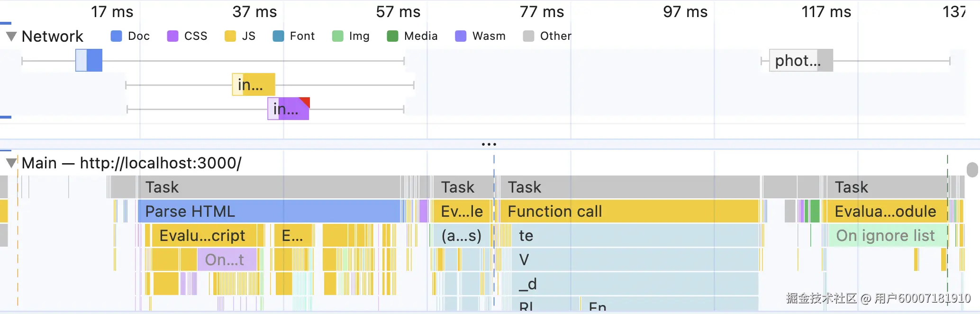Select the blue document network request bar
The image size is (980, 314).
tap(89, 60)
